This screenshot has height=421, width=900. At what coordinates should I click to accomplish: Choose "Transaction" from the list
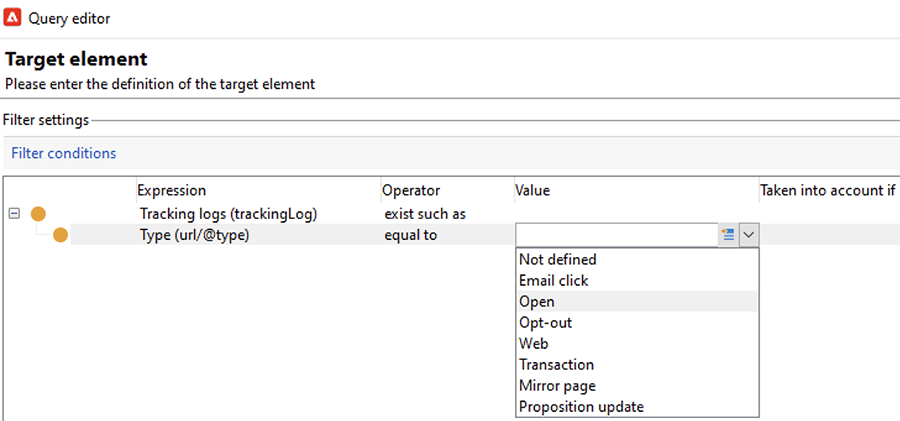coord(556,364)
